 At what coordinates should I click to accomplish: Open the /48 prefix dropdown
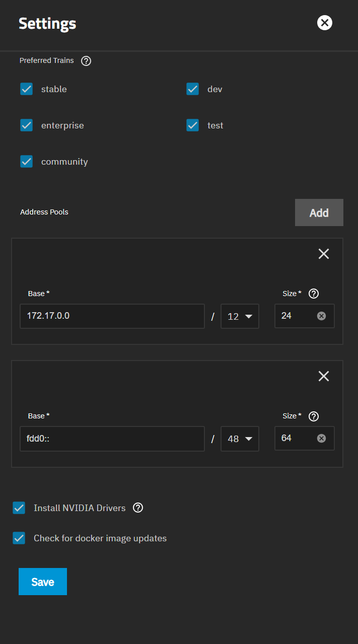[x=240, y=439]
